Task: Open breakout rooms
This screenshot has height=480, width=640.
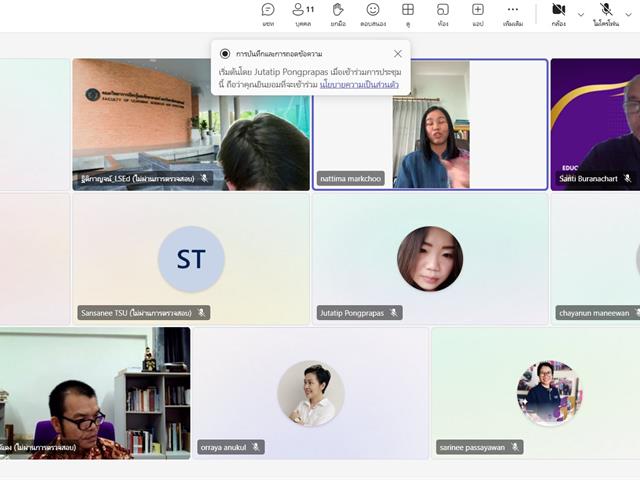Action: coord(442,14)
